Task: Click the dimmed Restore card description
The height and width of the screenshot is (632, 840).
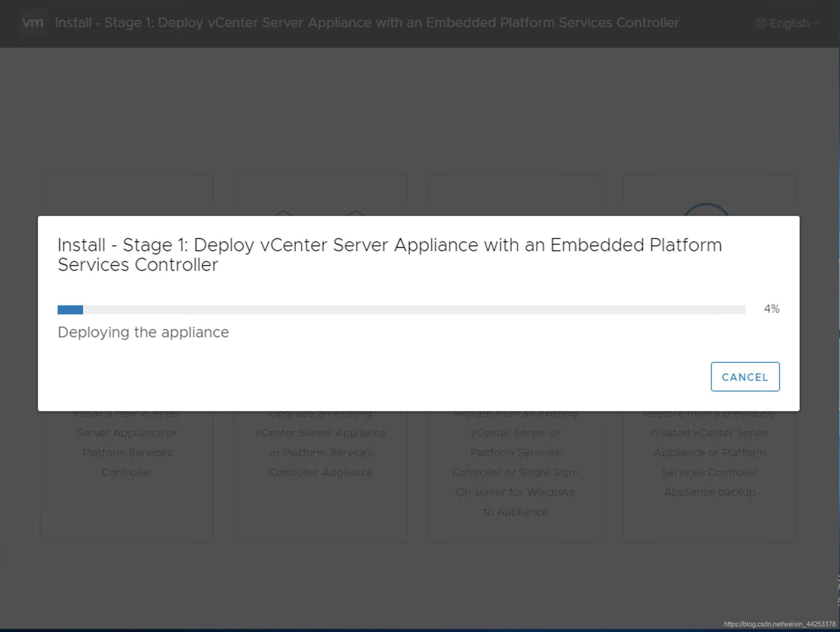Action: pos(709,453)
